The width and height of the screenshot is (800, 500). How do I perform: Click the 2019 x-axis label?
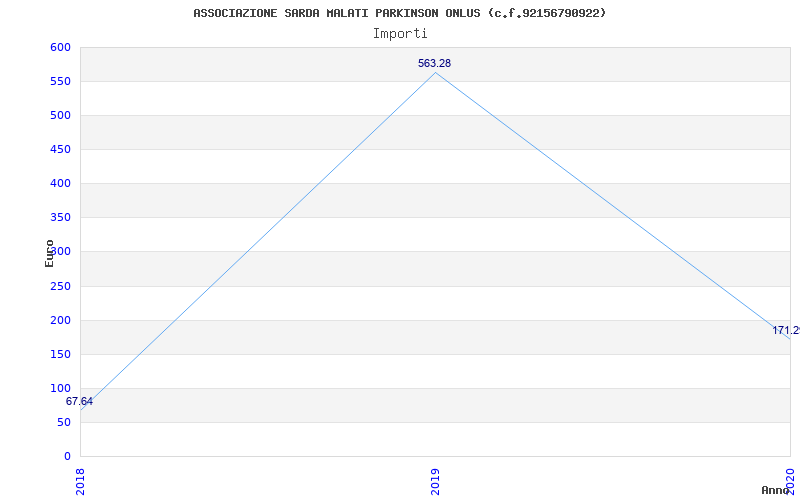[434, 482]
